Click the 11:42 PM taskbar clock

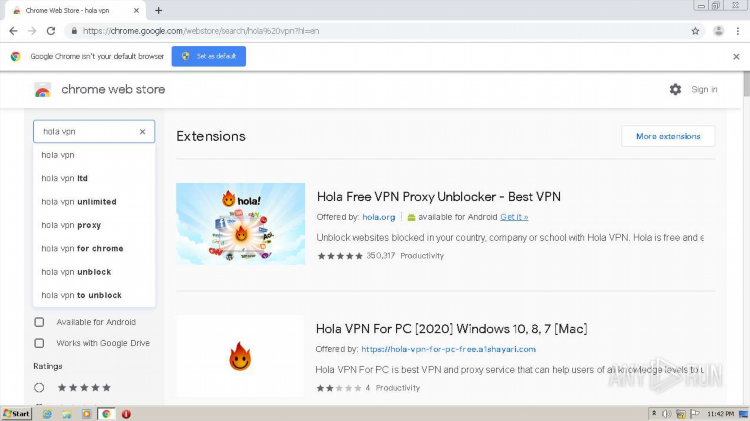pos(720,414)
